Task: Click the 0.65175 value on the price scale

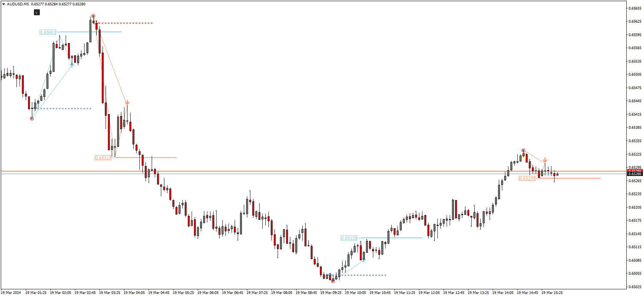Action: coord(635,221)
